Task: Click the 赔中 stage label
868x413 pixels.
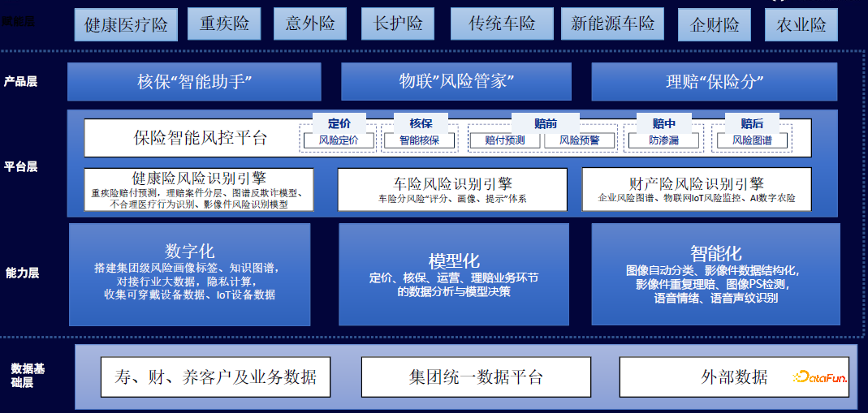Action: [663, 123]
